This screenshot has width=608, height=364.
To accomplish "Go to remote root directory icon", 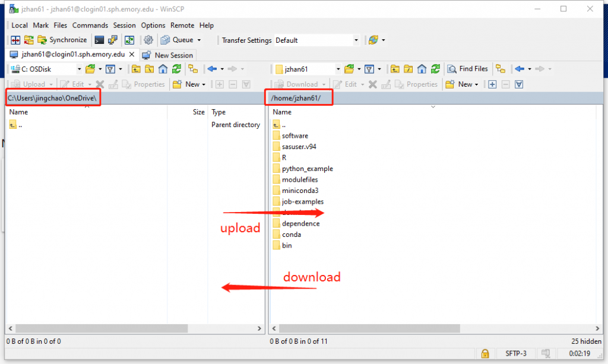I will tap(408, 69).
